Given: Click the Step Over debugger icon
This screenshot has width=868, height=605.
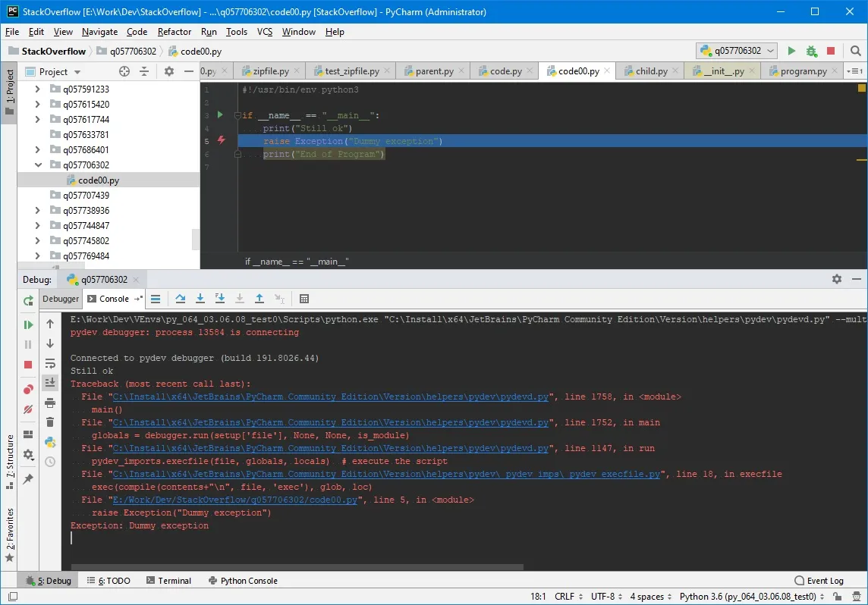Looking at the screenshot, I should tap(181, 299).
